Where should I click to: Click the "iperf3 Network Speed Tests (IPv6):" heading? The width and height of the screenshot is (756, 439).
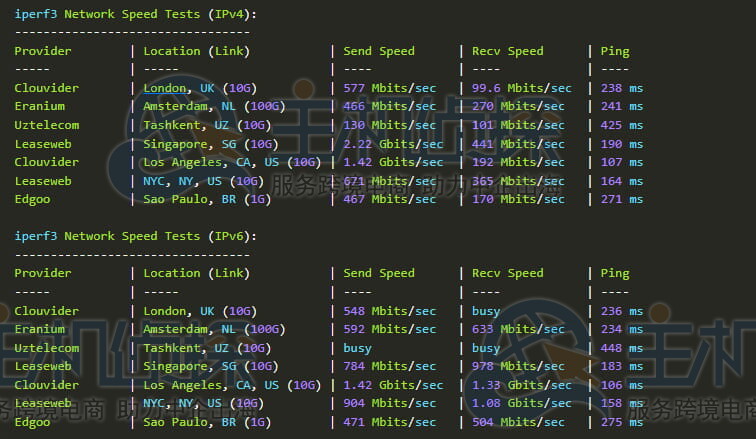pyautogui.click(x=135, y=236)
